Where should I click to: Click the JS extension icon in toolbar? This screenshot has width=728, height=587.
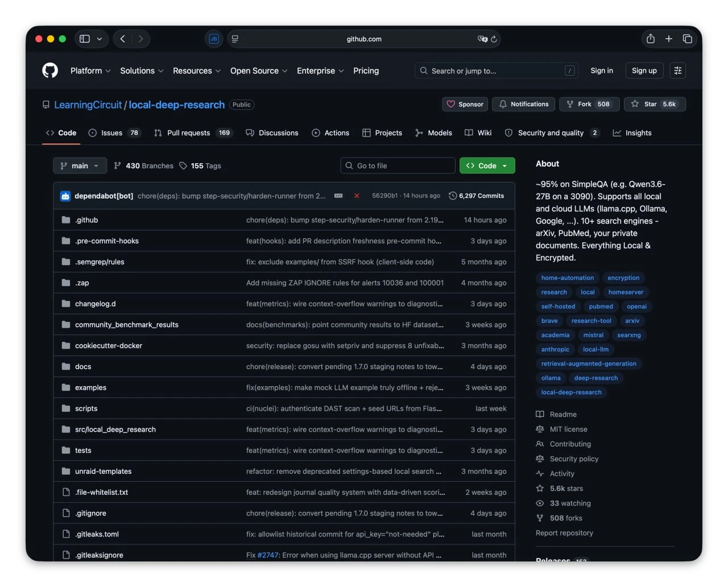tap(214, 39)
